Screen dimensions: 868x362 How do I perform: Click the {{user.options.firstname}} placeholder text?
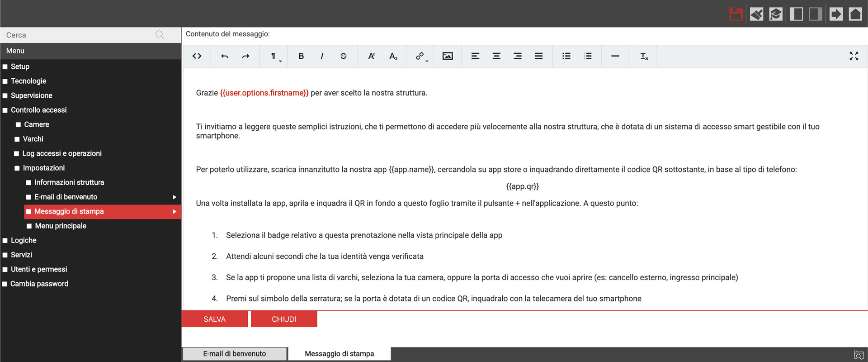click(x=264, y=93)
